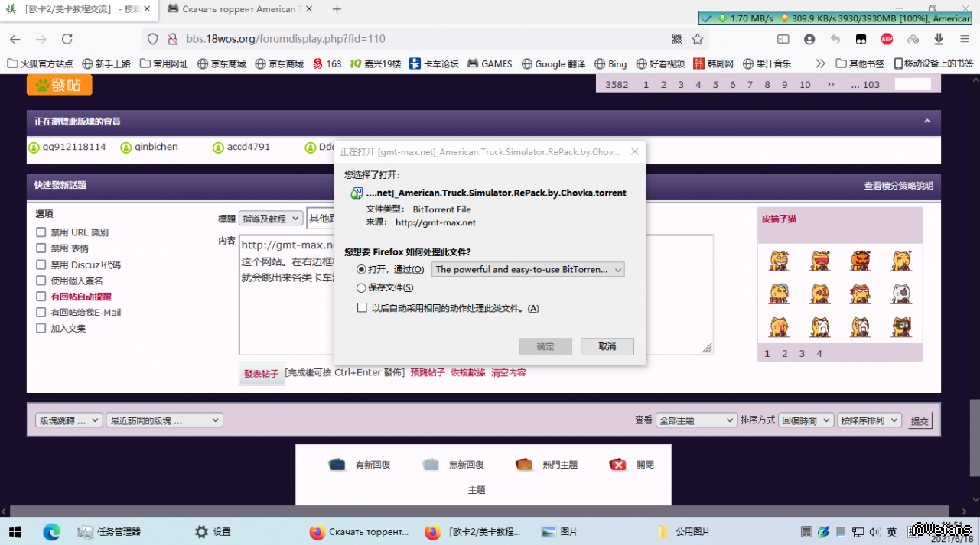Switch to the 欧卡2/美卡教程交流 browser tab

(x=80, y=9)
